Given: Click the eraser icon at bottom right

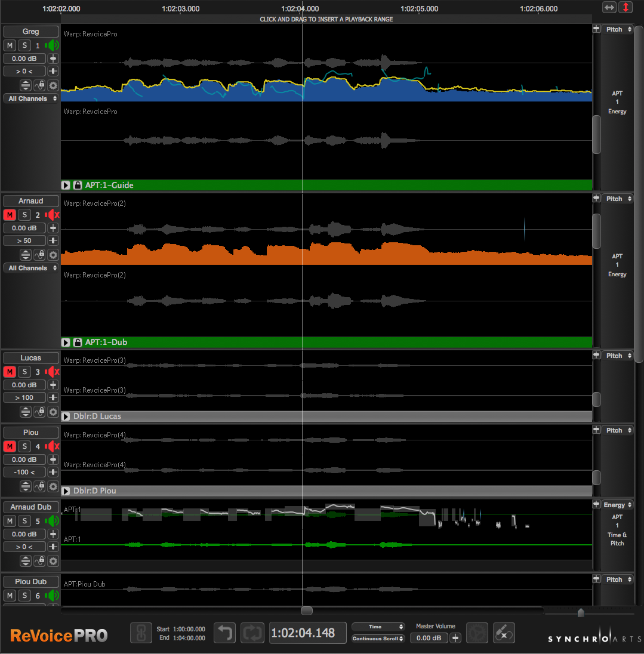Looking at the screenshot, I should [x=504, y=633].
